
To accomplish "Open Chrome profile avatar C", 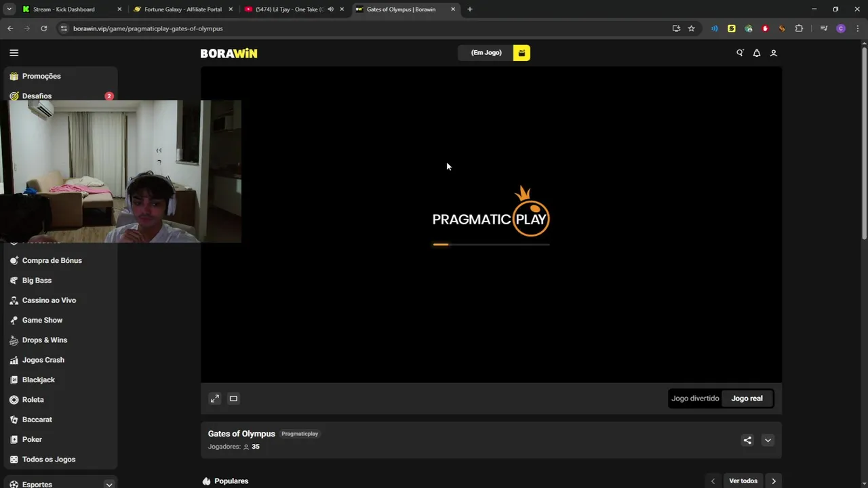I will 841,28.
